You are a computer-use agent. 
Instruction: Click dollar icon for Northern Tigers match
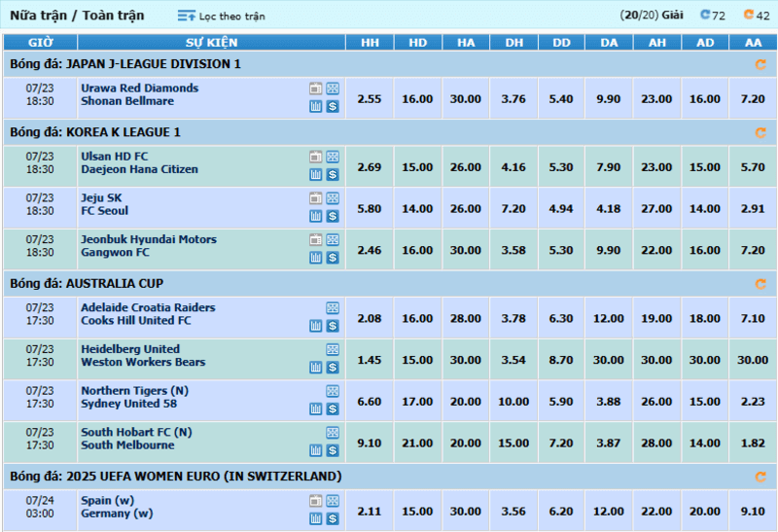pos(333,408)
